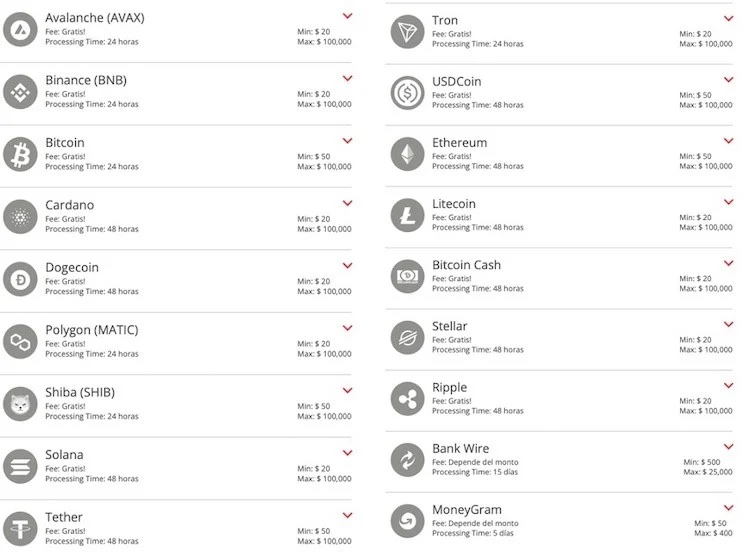Click the Ethereum diamond icon
This screenshot has height=552, width=742.
coord(407,154)
